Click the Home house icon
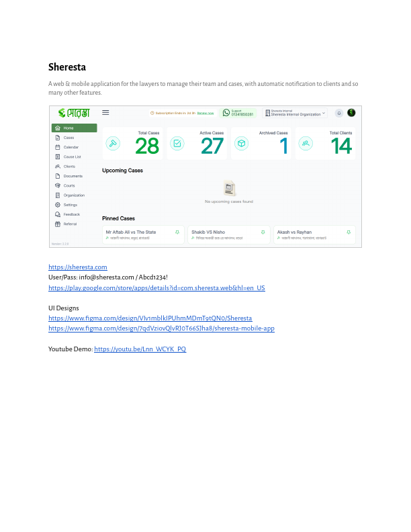Screen dimensions: 411x532 coord(58,128)
